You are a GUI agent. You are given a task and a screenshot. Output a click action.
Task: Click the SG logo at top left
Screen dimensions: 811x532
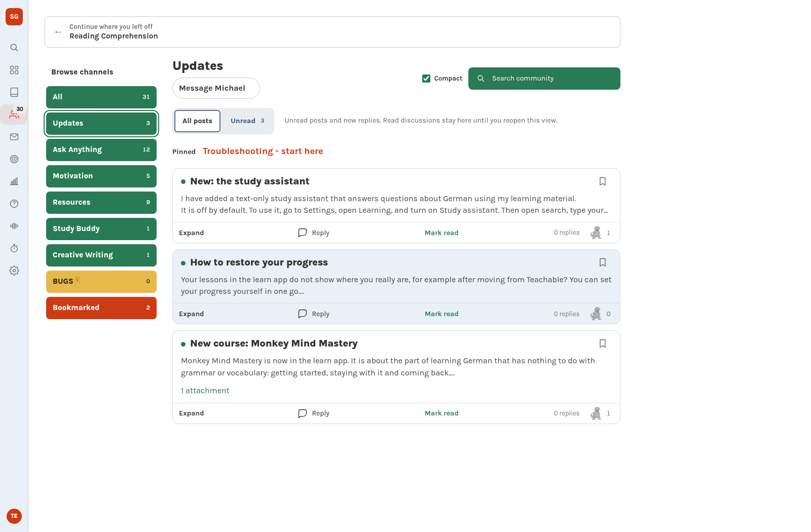(x=14, y=17)
